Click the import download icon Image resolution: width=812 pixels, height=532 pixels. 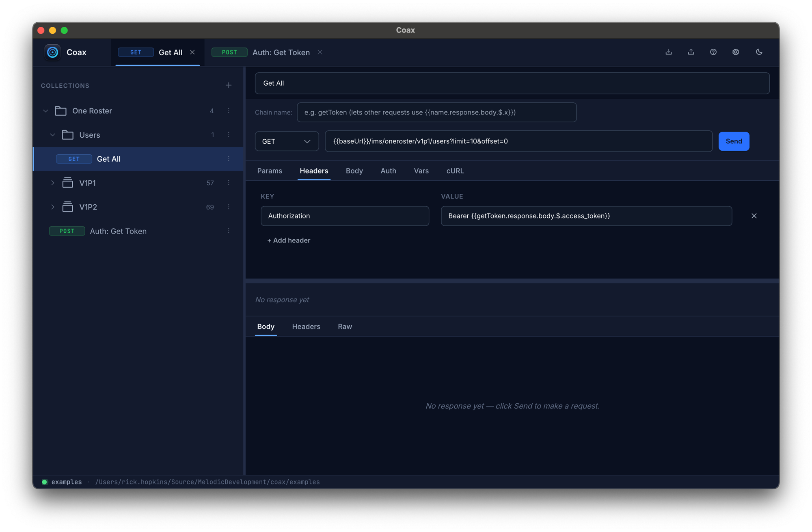click(x=669, y=52)
